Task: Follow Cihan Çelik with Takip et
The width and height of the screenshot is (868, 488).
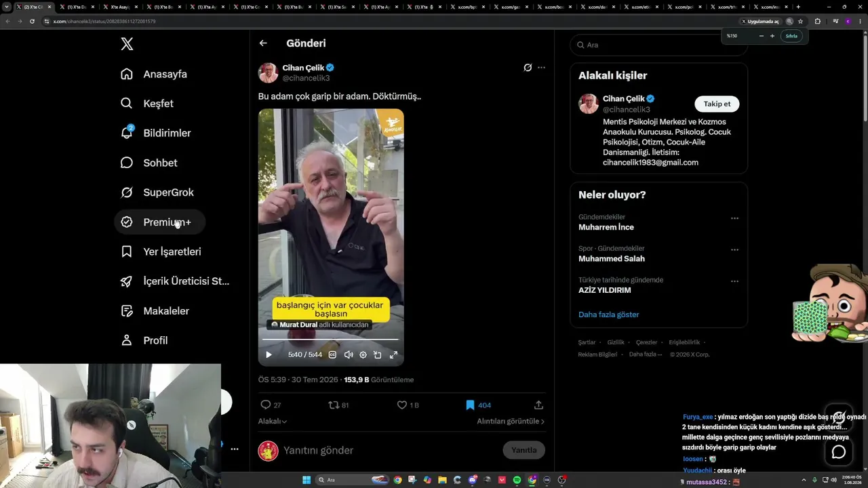Action: click(717, 104)
